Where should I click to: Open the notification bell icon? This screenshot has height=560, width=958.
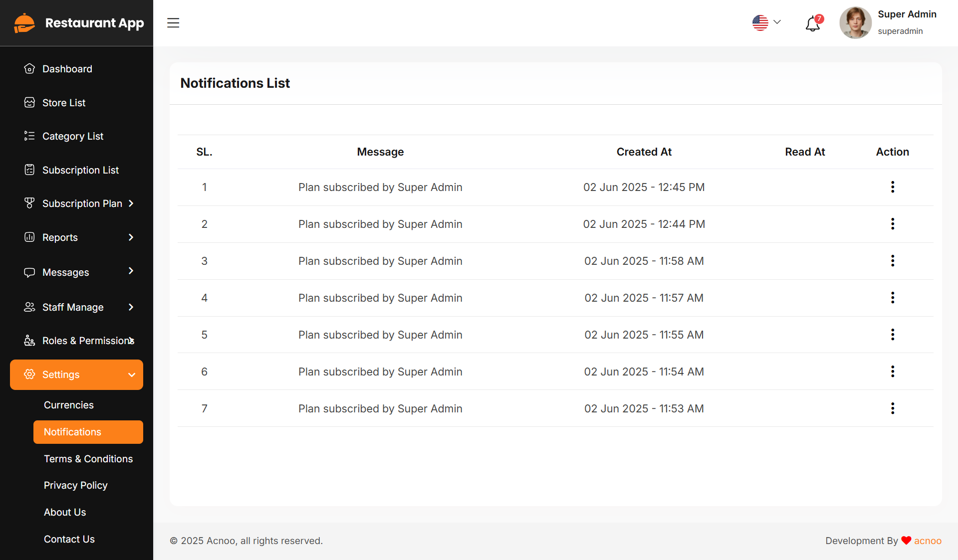point(812,23)
